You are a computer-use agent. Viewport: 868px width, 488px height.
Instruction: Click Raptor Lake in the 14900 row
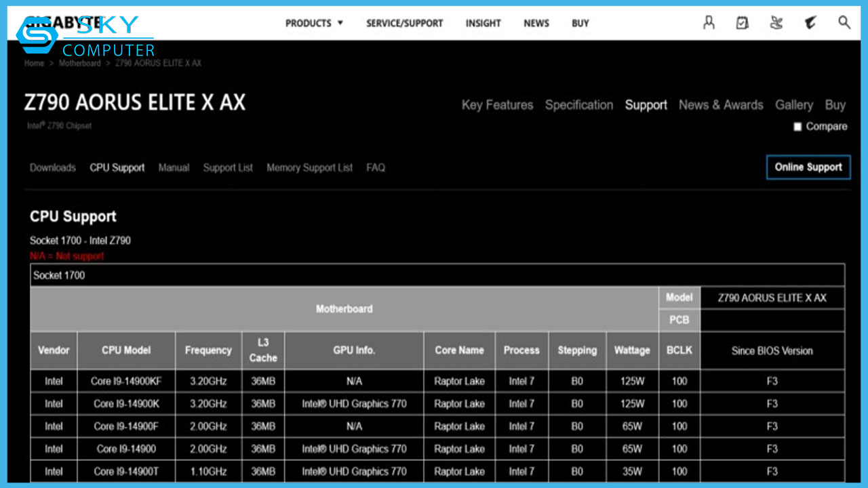(x=459, y=449)
